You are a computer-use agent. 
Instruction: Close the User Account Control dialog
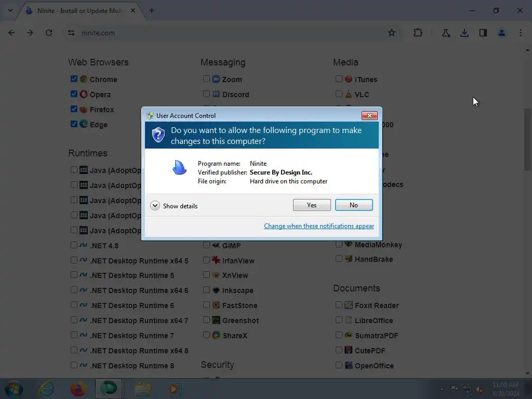(x=369, y=116)
